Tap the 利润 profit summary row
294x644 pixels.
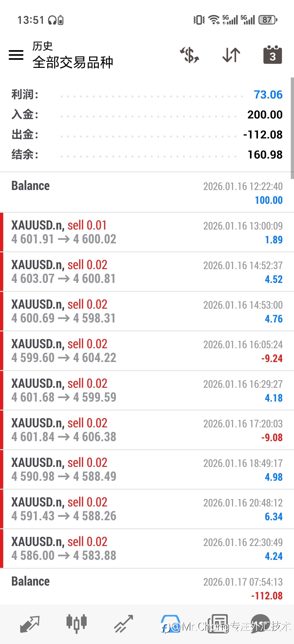coord(147,95)
